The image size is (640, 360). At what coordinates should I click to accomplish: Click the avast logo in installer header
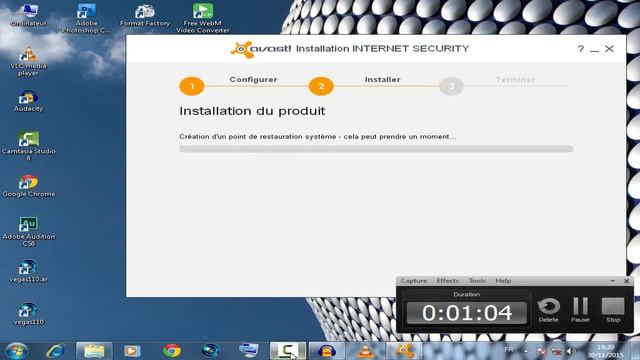tap(260, 49)
